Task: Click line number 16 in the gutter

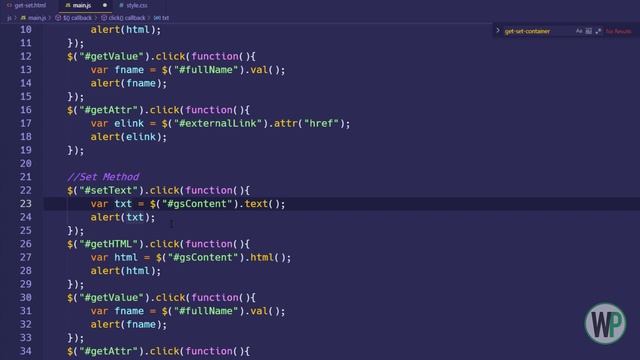Action: [x=26, y=110]
